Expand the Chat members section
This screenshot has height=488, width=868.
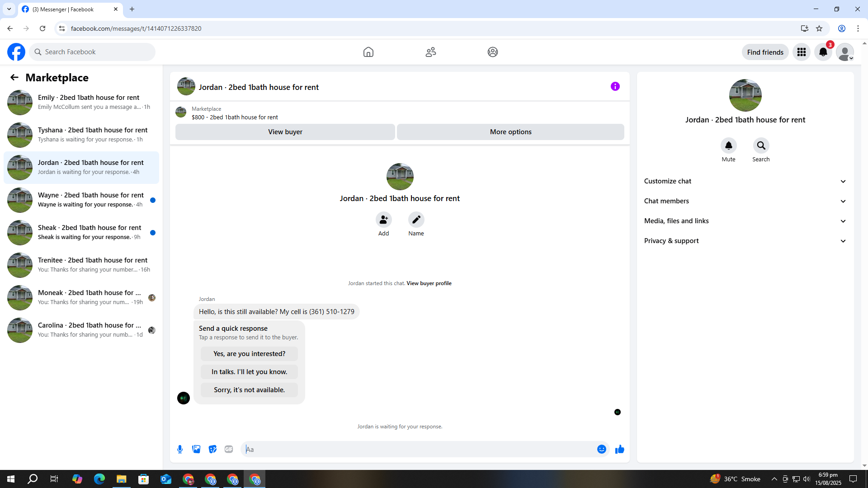tap(745, 201)
